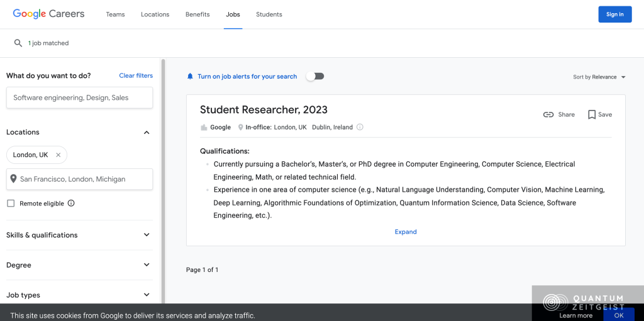Go to the Students tab
The height and width of the screenshot is (321, 644).
(269, 14)
